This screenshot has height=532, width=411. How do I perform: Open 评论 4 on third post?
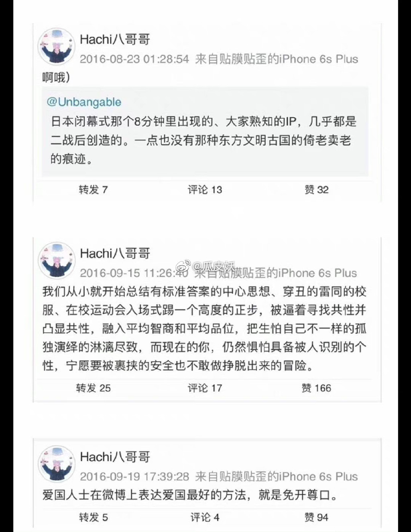(205, 517)
